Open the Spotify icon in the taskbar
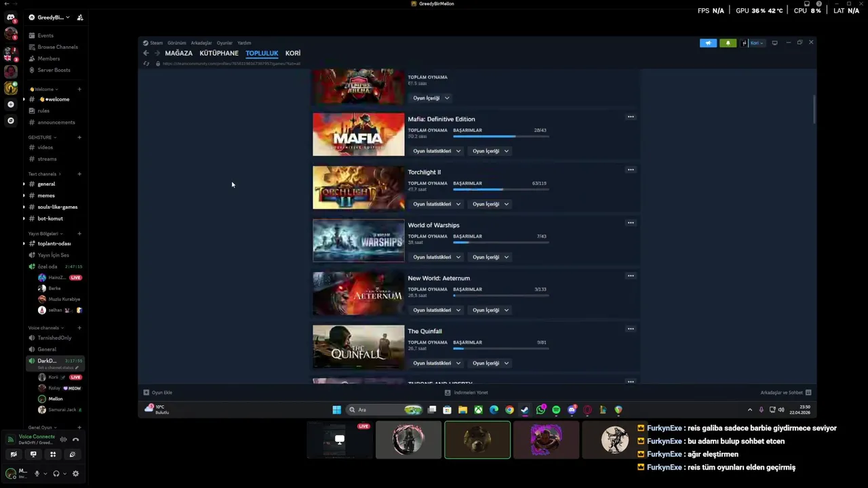 click(556, 409)
